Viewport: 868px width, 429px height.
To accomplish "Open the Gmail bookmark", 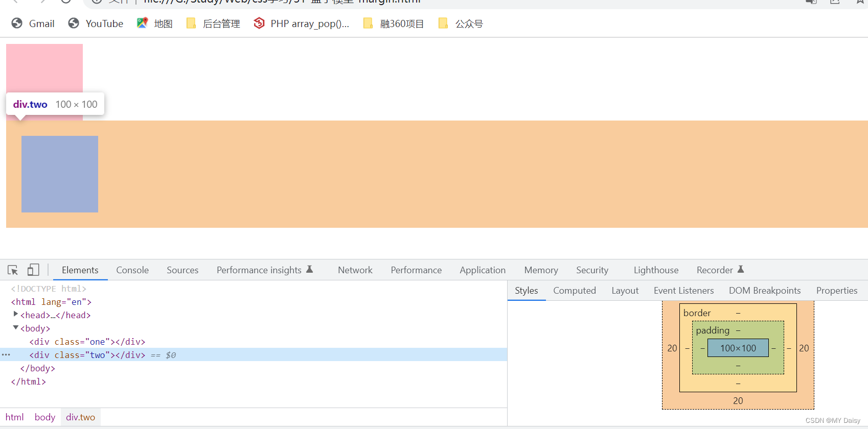I will coord(33,23).
